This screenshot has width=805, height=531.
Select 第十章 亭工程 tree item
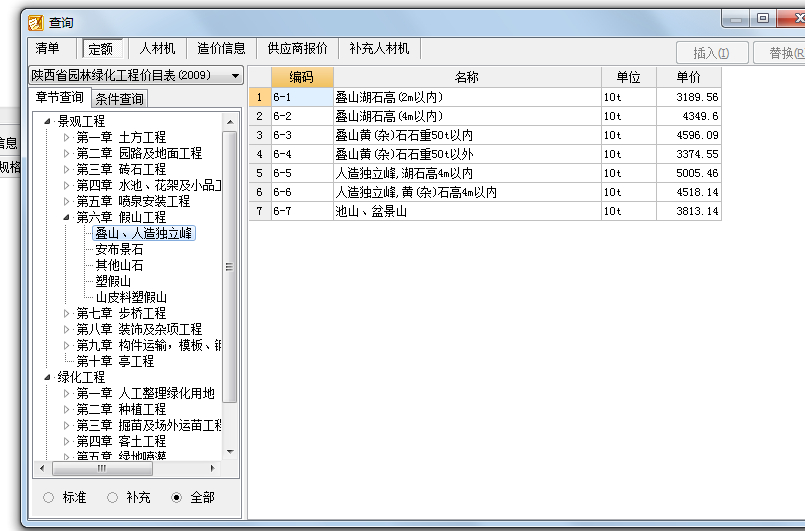(x=115, y=362)
